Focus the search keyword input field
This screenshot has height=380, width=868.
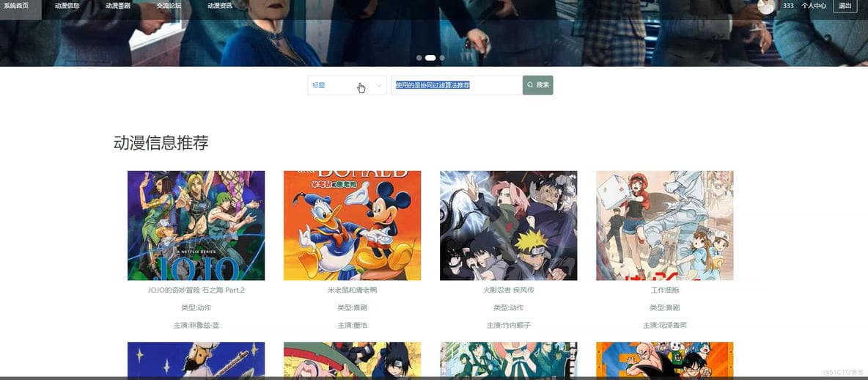(x=457, y=85)
